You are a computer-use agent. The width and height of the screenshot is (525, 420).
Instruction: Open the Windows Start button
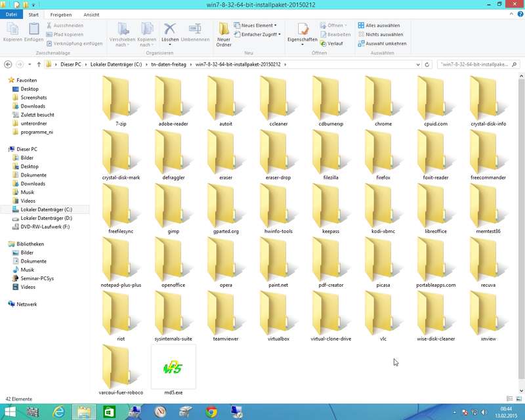pos(10,412)
